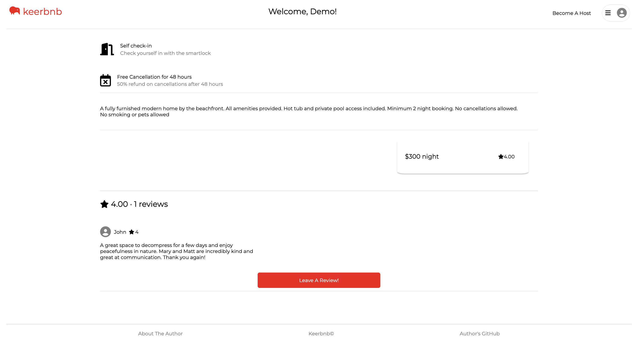Select John's review text paragraph
Image resolution: width=644 pixels, height=360 pixels.
point(176,251)
